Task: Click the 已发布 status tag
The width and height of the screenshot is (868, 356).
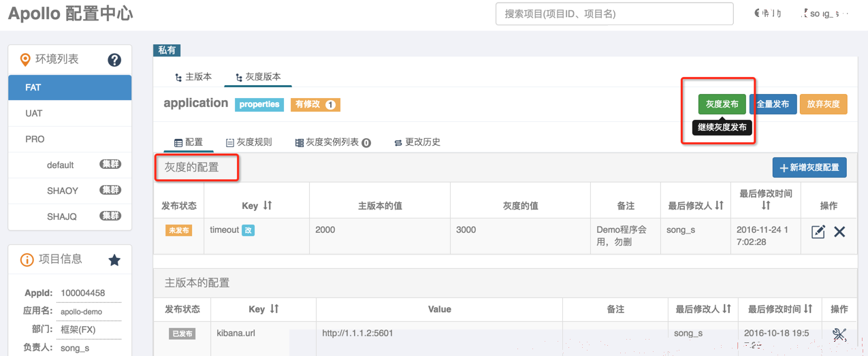Action: (182, 334)
